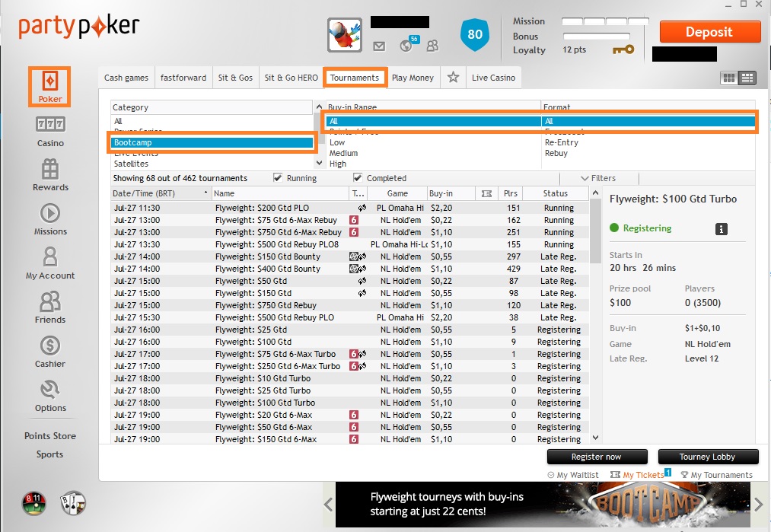Screen dimensions: 771x532
Task: Switch to grid tile view
Action: (x=729, y=78)
